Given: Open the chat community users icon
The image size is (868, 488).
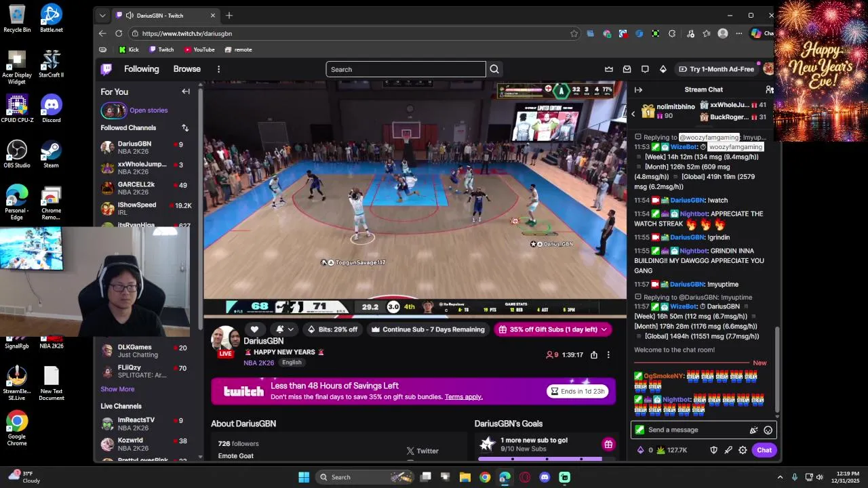Looking at the screenshot, I should coord(769,89).
